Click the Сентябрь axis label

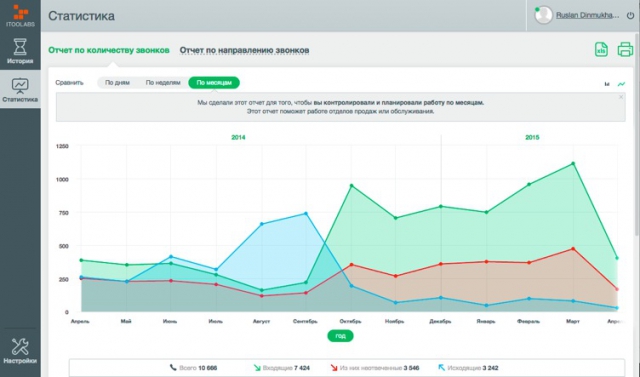[x=305, y=322]
